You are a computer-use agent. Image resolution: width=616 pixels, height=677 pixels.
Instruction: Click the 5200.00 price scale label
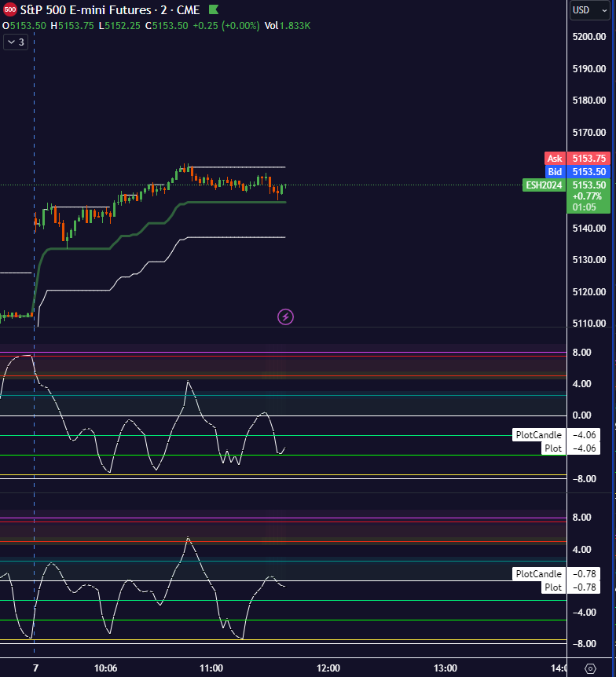coord(588,37)
